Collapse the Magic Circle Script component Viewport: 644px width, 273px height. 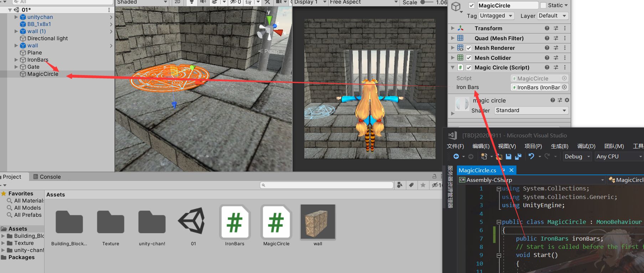point(453,67)
